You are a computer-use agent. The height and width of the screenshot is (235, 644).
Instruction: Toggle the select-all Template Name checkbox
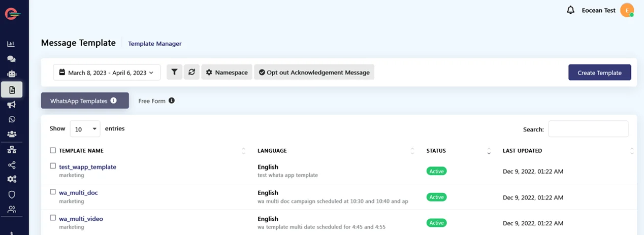(53, 150)
